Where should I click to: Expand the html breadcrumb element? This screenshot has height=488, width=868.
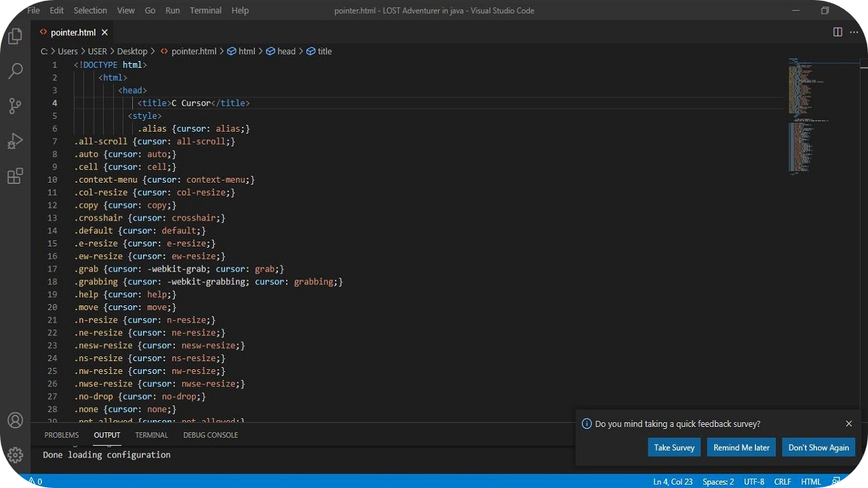pyautogui.click(x=246, y=51)
